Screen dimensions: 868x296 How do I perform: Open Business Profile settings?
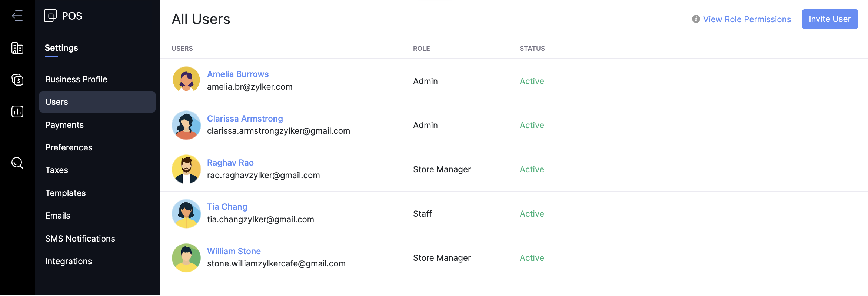[x=76, y=79]
